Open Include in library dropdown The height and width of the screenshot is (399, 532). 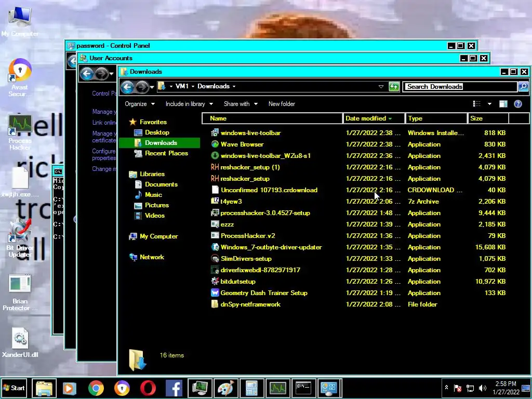point(189,104)
